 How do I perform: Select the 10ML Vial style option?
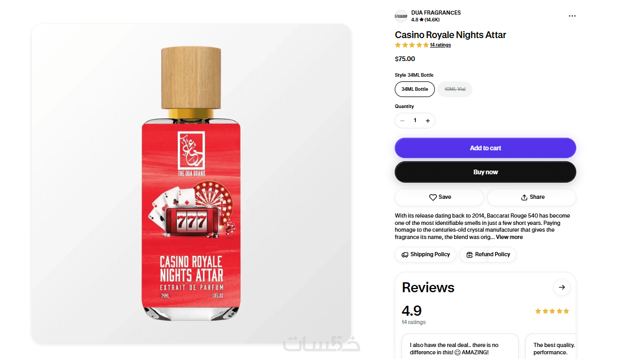click(455, 89)
